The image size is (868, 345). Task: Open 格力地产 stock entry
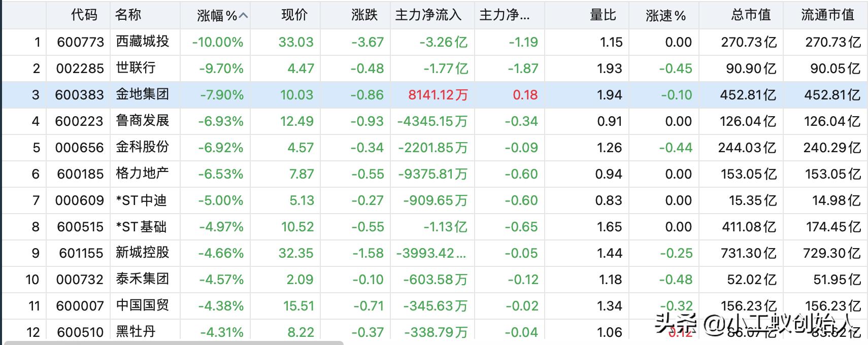point(143,174)
